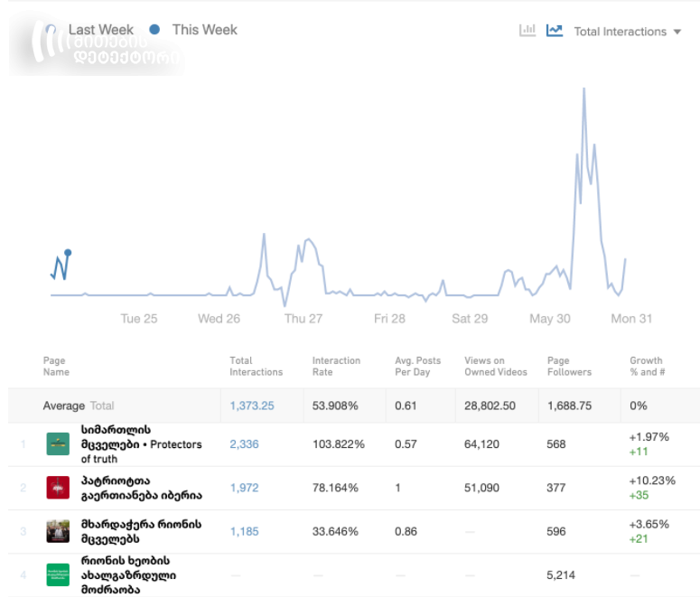Click Protectors of truth page avatar
This screenshot has width=700, height=597.
[58, 444]
